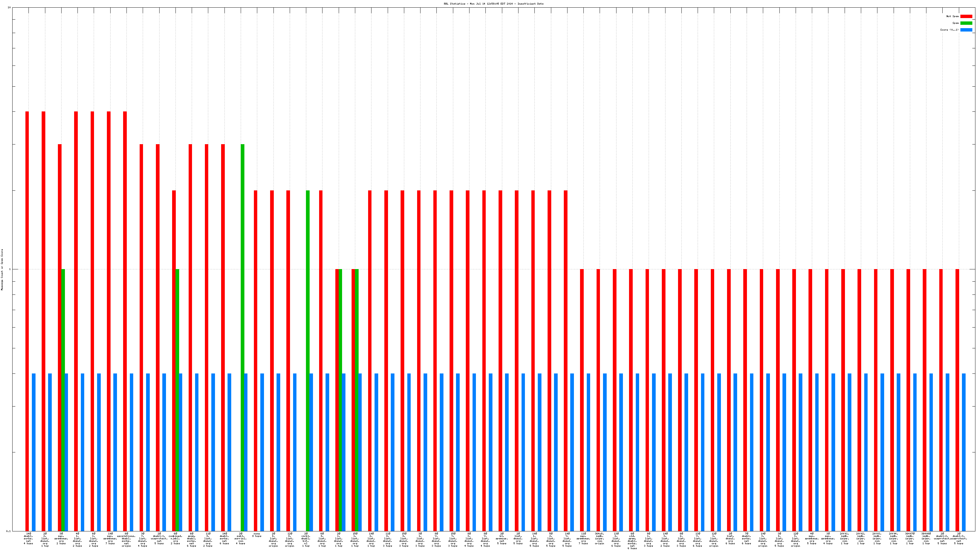Click the y-axis '10' tick label at top
The width and height of the screenshot is (980, 551).
[x=9, y=8]
